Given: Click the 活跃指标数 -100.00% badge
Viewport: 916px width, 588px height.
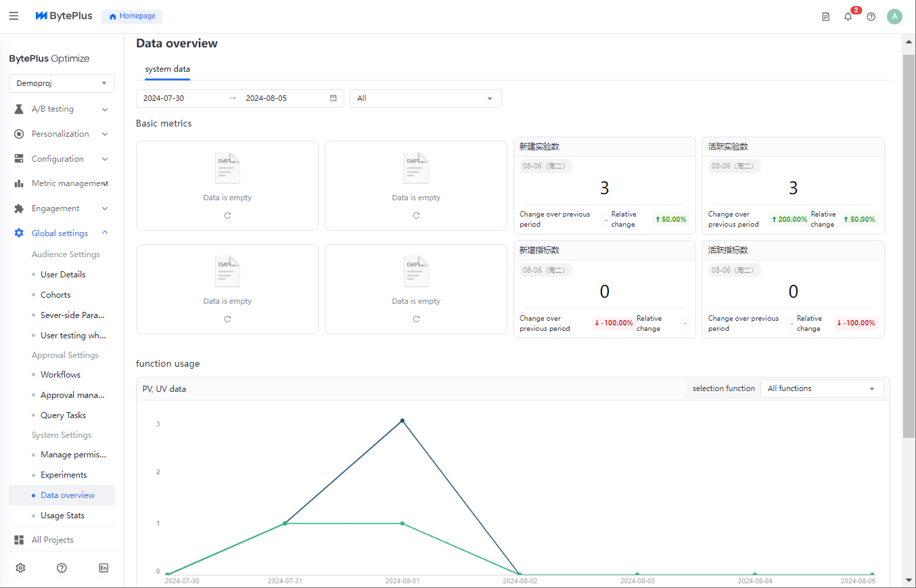Looking at the screenshot, I should 856,323.
